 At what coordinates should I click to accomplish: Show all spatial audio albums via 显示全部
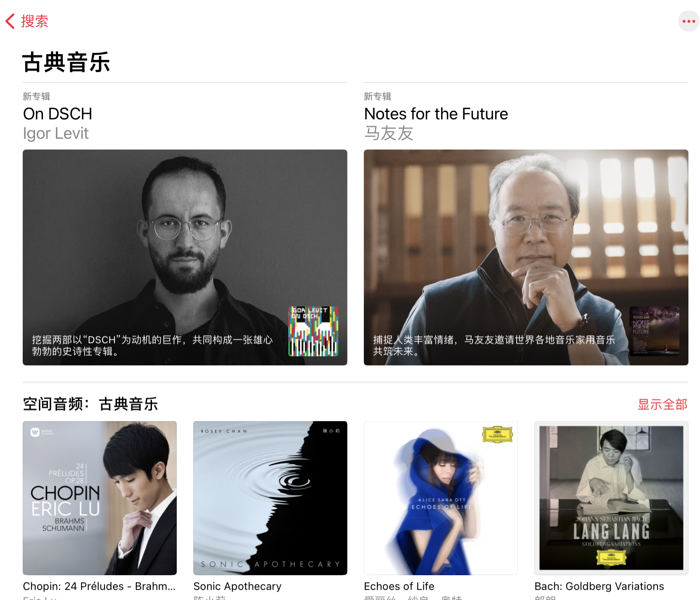662,404
